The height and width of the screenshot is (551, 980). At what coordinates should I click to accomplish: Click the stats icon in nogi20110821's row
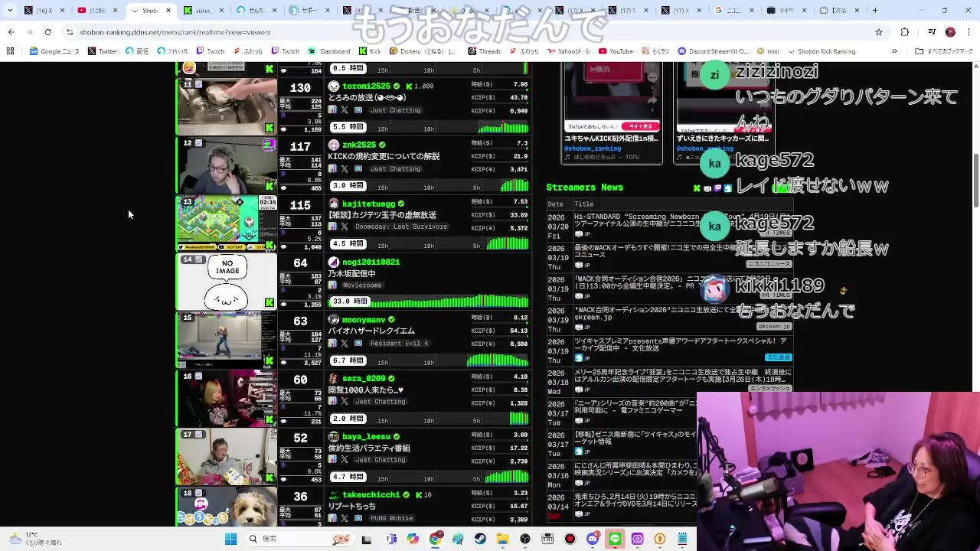pos(332,285)
